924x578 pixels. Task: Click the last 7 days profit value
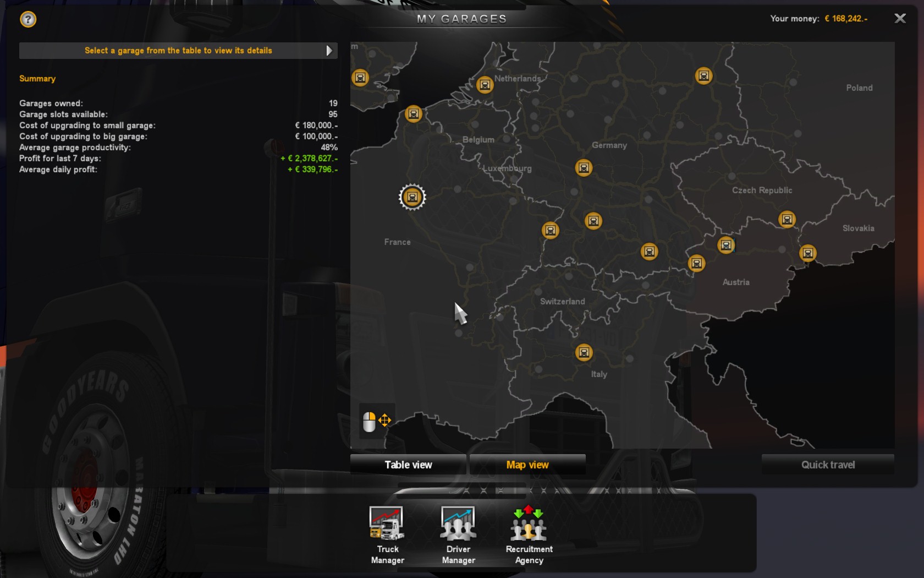point(309,159)
